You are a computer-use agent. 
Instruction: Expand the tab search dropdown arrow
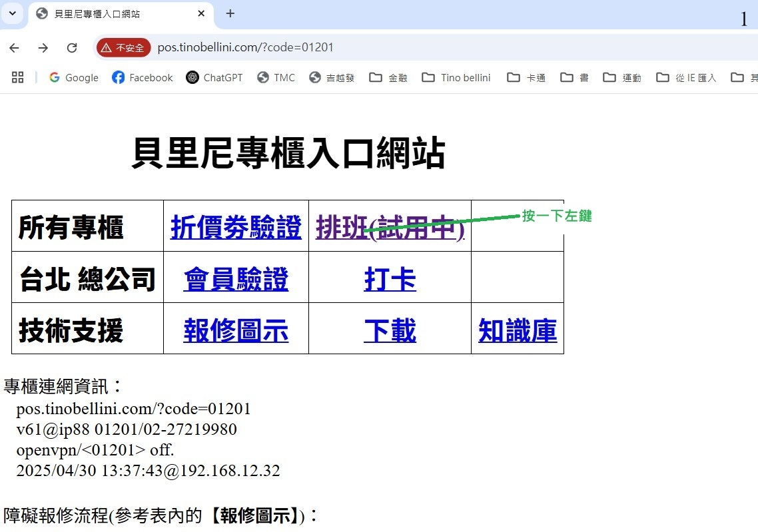pos(12,13)
